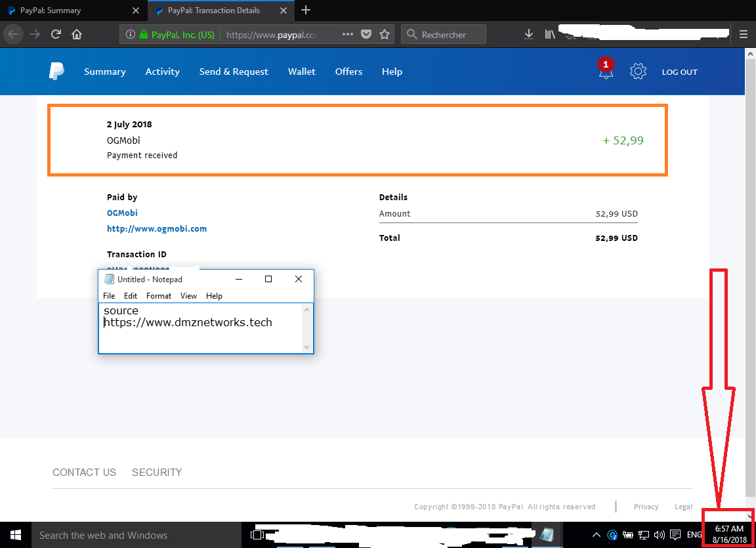This screenshot has height=548, width=756.
Task: Click Notepad scrollbar down arrow
Action: pyautogui.click(x=306, y=347)
